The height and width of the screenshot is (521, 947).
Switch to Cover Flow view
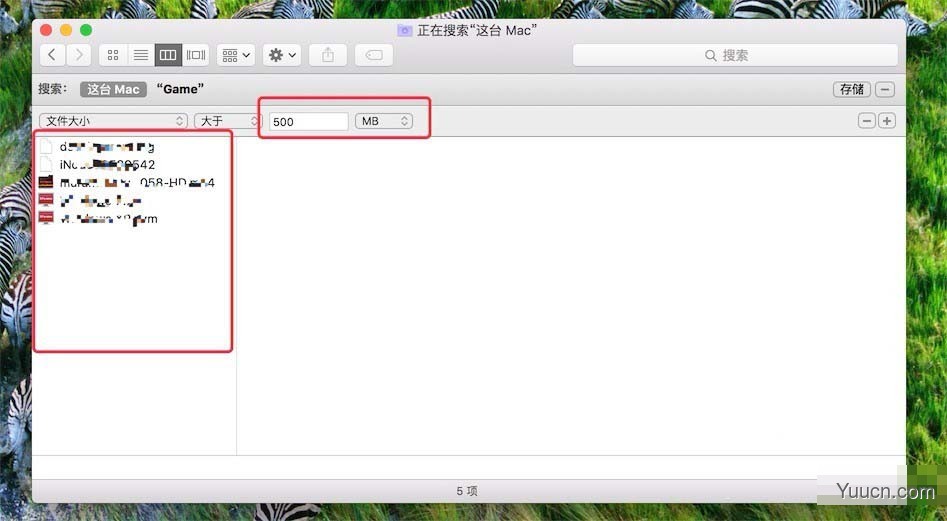click(x=196, y=55)
